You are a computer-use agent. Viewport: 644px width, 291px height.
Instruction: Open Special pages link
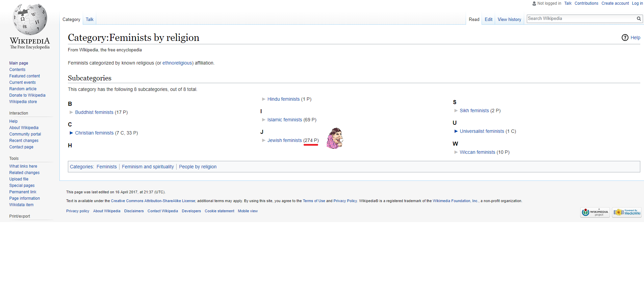coord(22,186)
